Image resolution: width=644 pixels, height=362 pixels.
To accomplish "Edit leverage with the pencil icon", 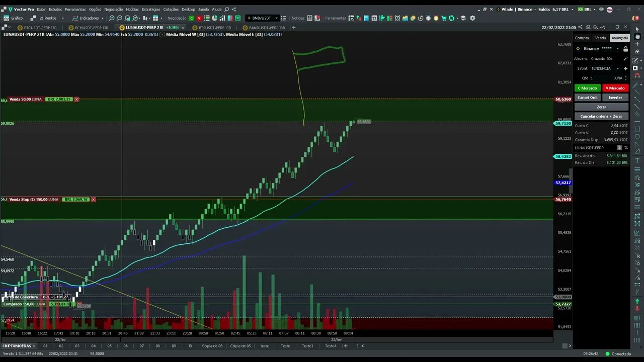I will pos(625,58).
